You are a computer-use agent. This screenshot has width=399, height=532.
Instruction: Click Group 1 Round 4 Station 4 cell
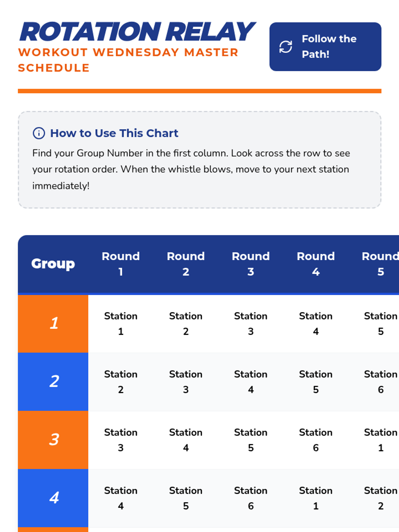[x=316, y=324]
